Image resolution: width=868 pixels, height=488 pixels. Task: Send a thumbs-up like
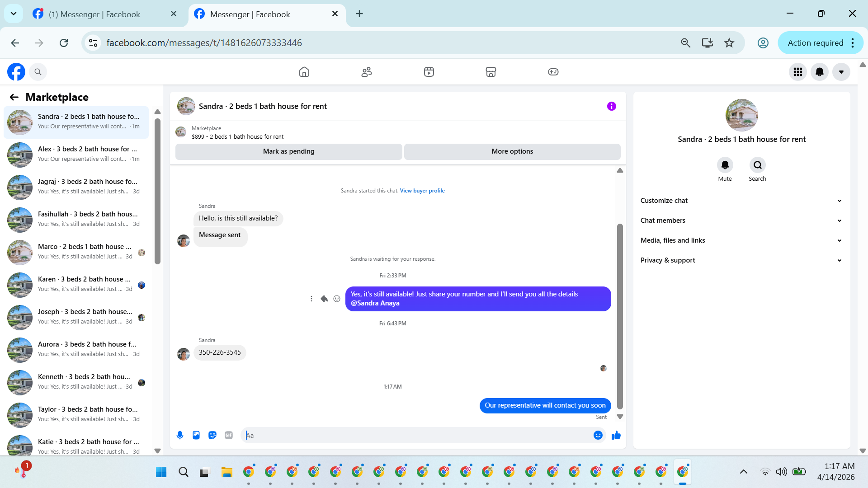pos(616,435)
